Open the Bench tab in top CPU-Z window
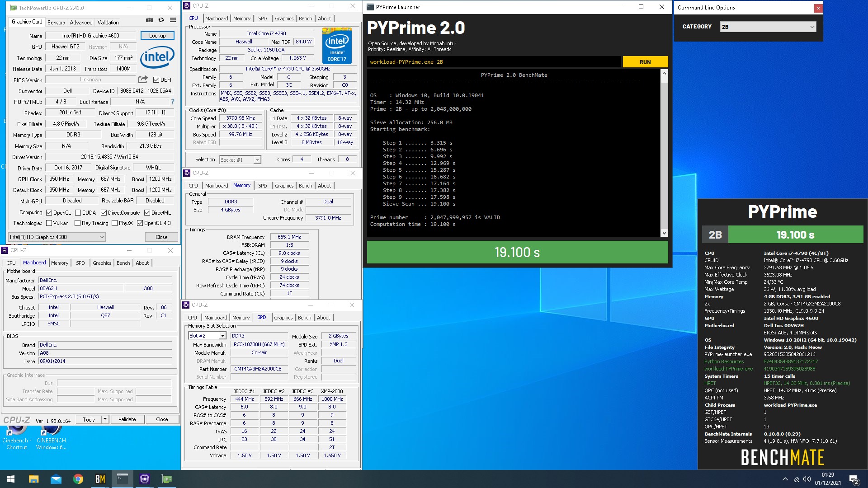Image resolution: width=868 pixels, height=488 pixels. (305, 19)
